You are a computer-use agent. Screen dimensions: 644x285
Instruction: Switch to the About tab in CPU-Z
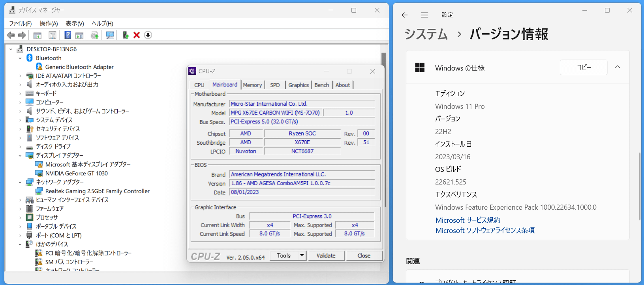[x=343, y=85]
